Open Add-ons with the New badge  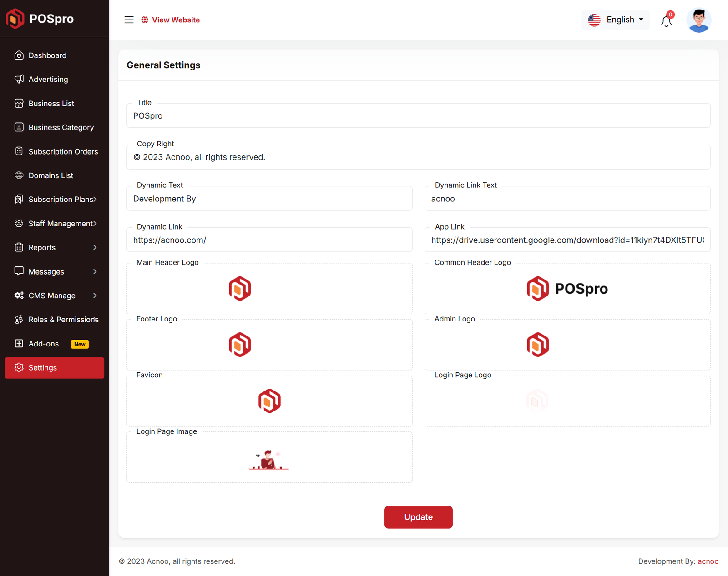pos(44,344)
